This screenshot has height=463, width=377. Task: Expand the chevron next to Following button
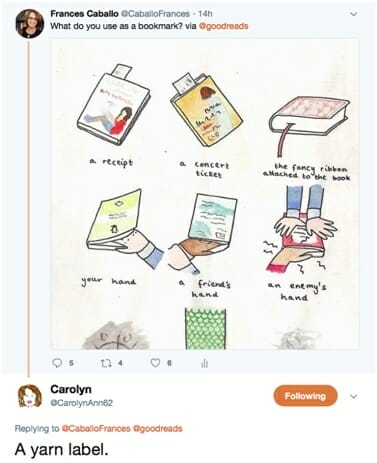(354, 396)
